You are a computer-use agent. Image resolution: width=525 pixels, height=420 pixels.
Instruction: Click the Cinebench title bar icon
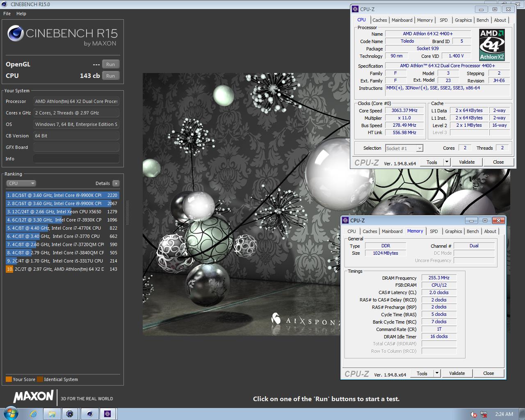pyautogui.click(x=5, y=4)
